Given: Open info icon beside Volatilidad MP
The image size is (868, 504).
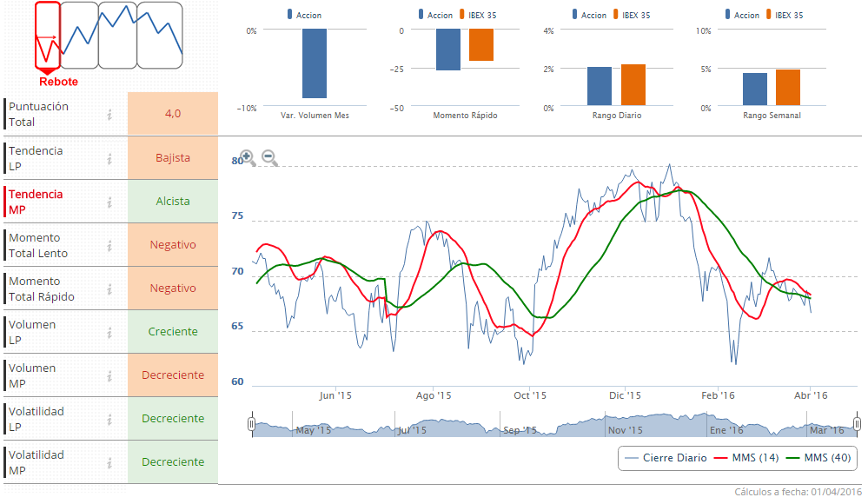Looking at the screenshot, I should [110, 462].
